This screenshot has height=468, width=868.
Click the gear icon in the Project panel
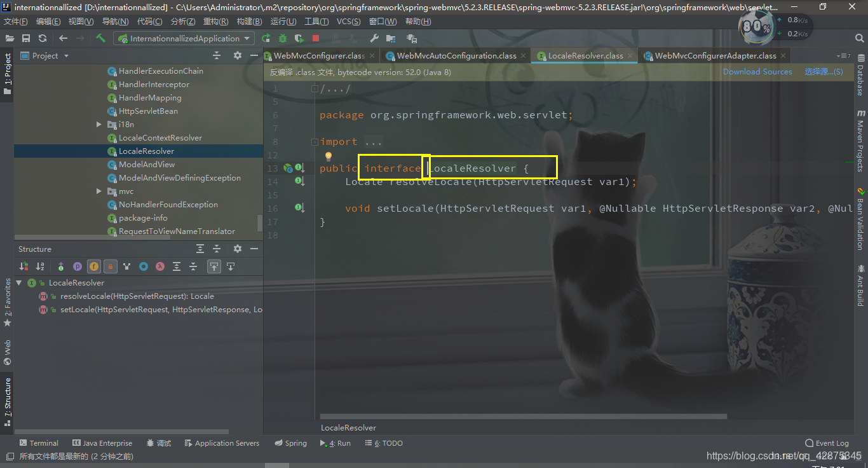tap(238, 55)
